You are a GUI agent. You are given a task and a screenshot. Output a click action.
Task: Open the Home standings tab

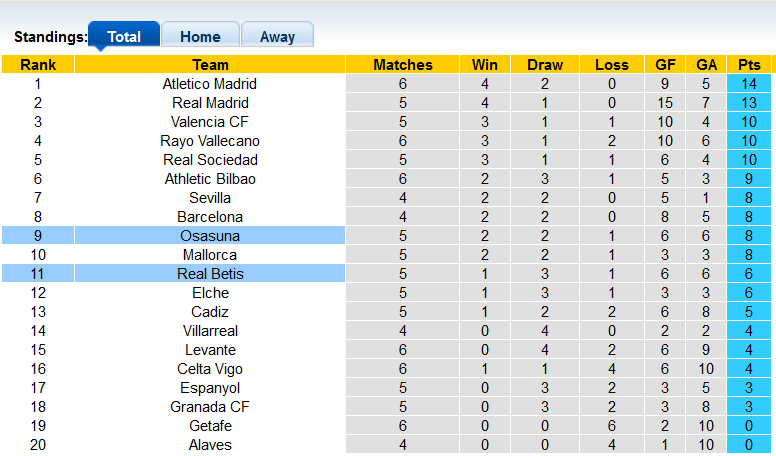click(x=200, y=36)
